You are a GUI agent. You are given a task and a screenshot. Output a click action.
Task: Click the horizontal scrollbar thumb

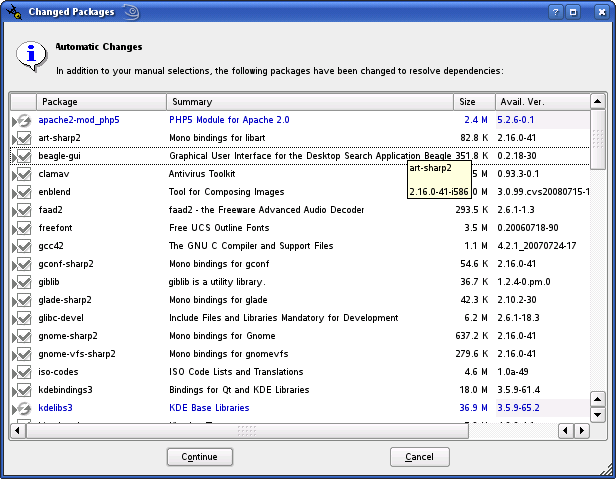click(x=247, y=431)
